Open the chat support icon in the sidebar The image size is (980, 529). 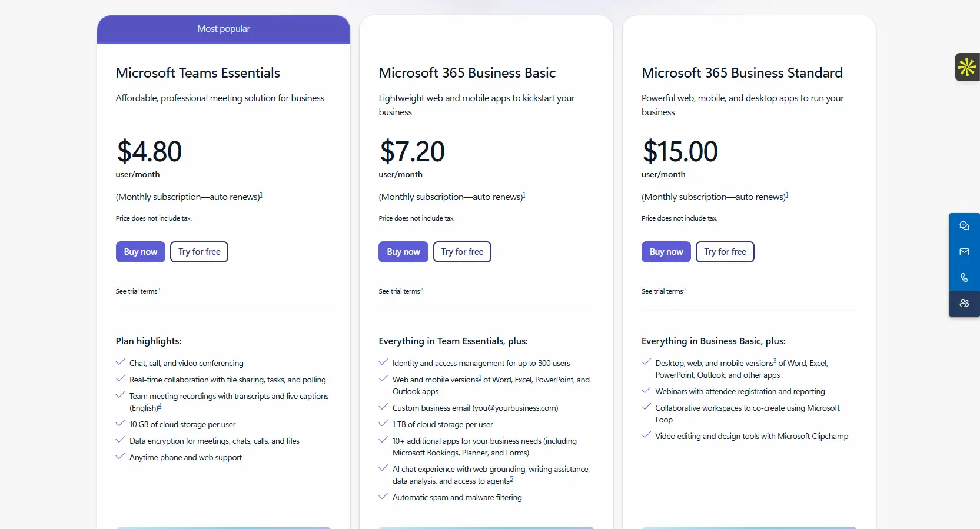pos(964,225)
